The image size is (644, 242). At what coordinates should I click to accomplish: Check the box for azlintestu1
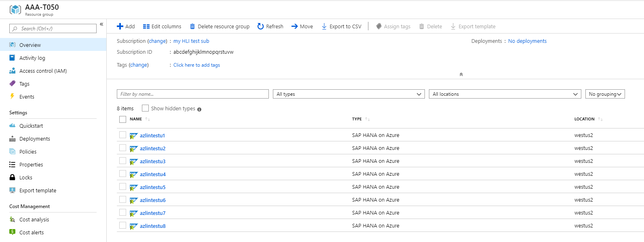pyautogui.click(x=123, y=135)
